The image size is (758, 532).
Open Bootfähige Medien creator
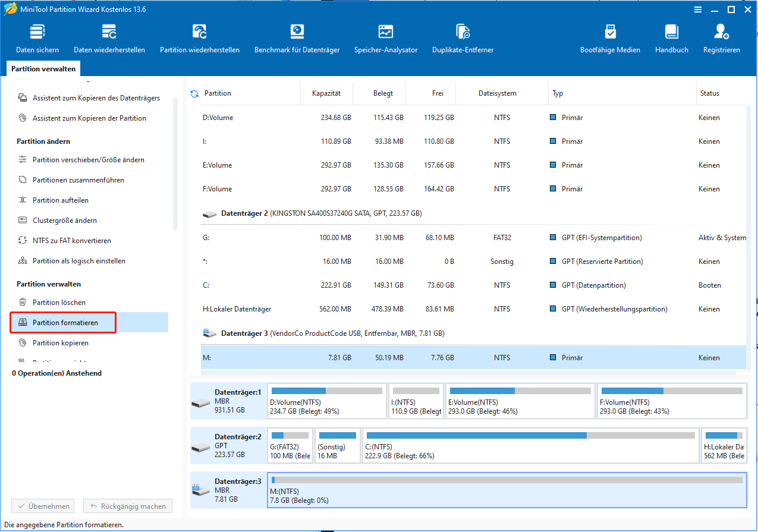[610, 39]
